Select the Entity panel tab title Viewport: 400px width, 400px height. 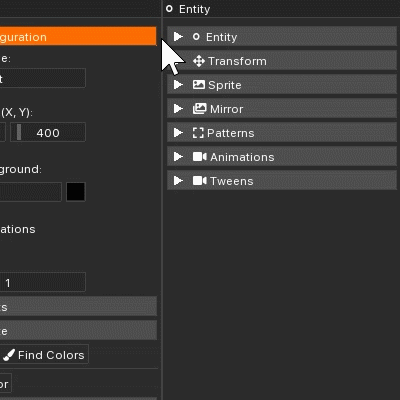point(194,9)
